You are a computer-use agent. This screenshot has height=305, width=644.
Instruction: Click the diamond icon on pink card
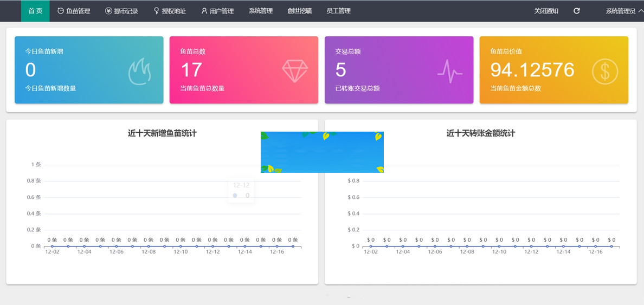coord(294,71)
